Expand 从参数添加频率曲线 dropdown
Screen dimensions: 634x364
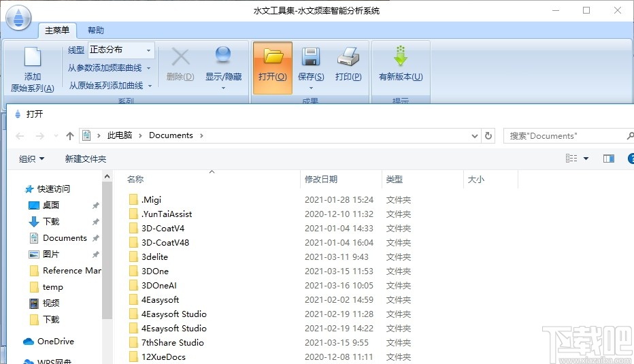[x=149, y=68]
